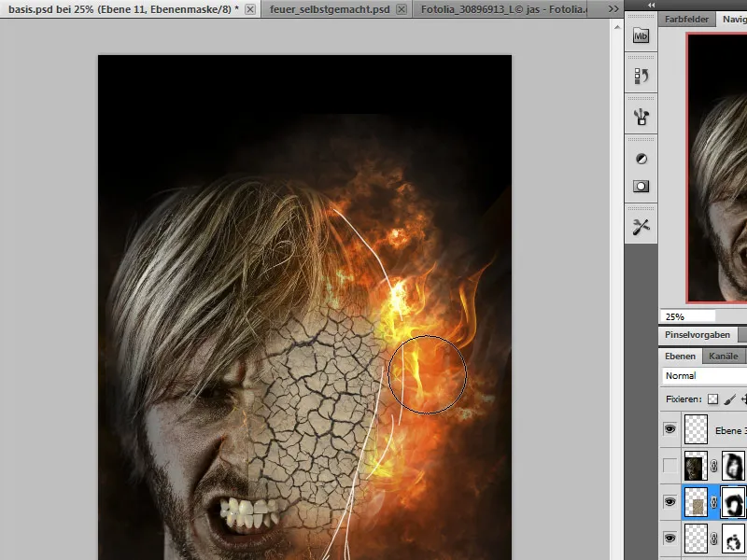The image size is (747, 560).
Task: Collapse the panel dock with the double arrows
Action: click(x=650, y=6)
